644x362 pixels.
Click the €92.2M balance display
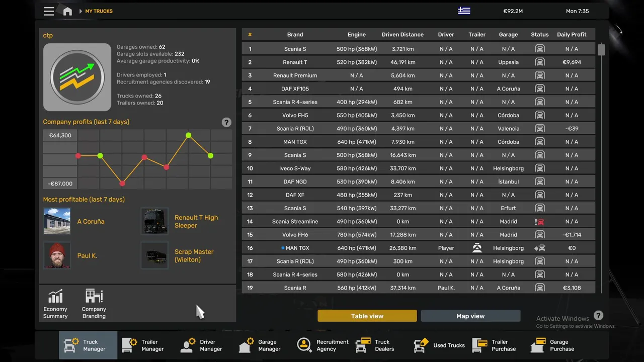point(513,11)
